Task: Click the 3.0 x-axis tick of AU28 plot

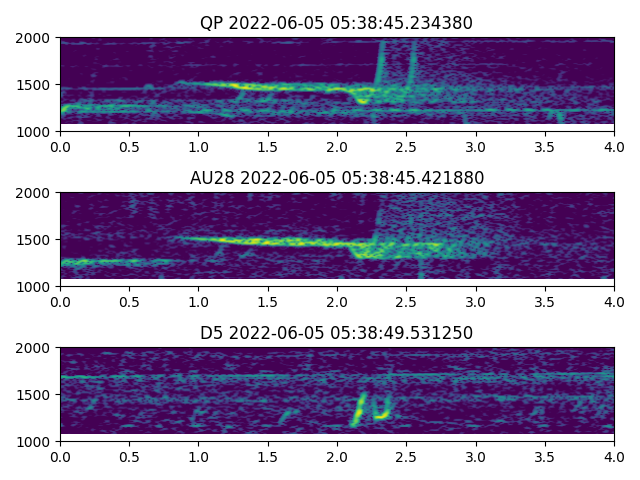Action: [475, 302]
